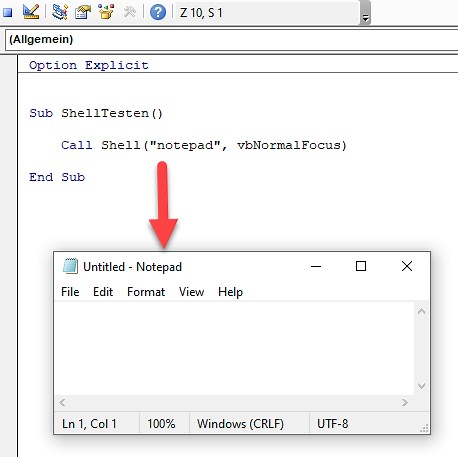Open Notepad's File menu
Image resolution: width=458 pixels, height=457 pixels.
coord(70,292)
